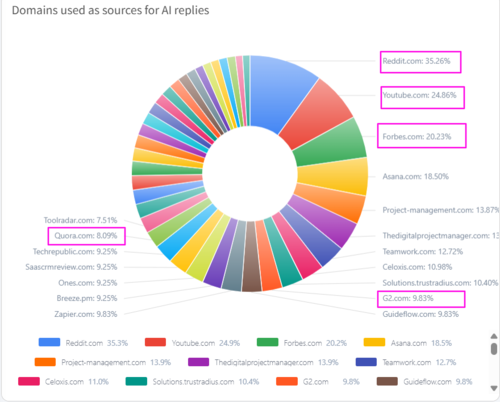This screenshot has width=500, height=402.
Task: Click the Teamwork.com: 12.72% chart label
Action: coord(423,251)
